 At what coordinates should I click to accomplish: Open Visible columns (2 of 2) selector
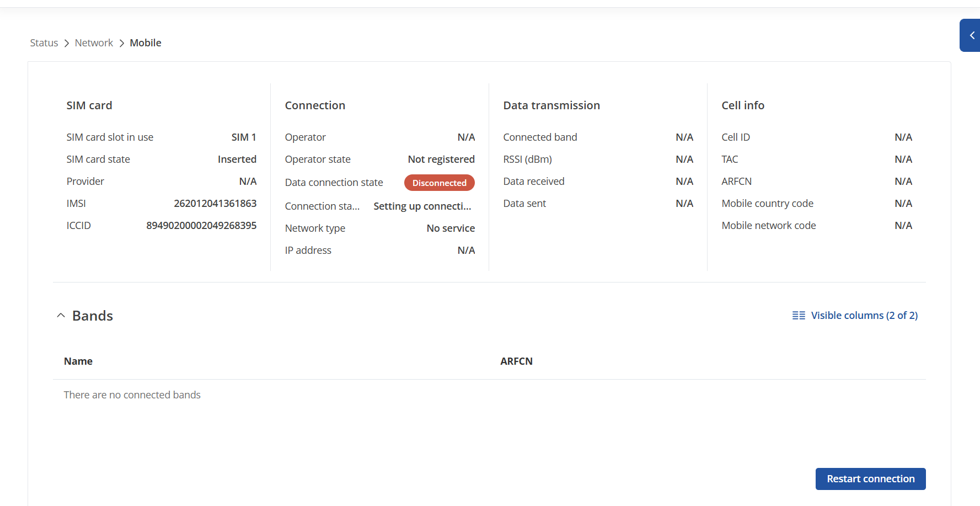pos(855,316)
